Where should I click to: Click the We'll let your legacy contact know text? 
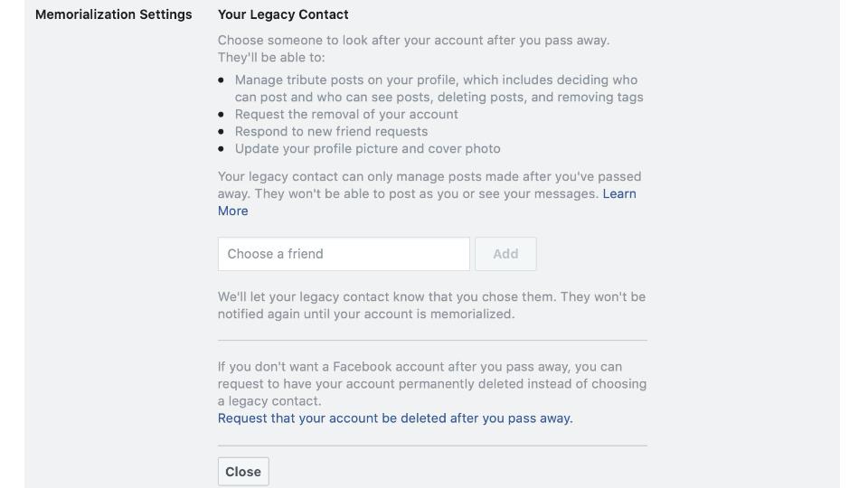click(431, 305)
